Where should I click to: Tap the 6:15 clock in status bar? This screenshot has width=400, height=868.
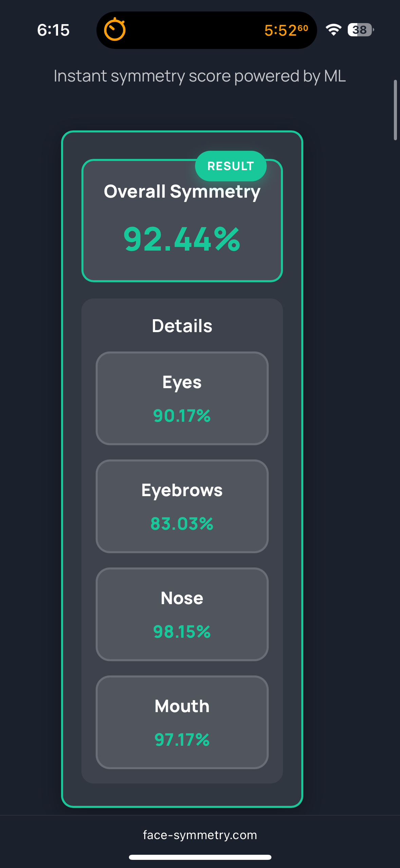(x=53, y=30)
